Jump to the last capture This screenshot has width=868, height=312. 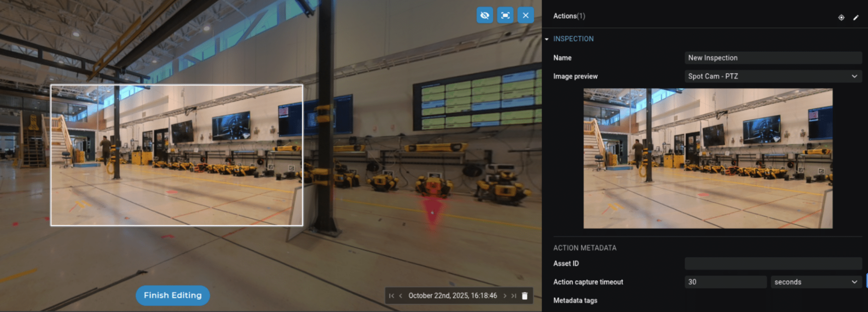pos(514,296)
